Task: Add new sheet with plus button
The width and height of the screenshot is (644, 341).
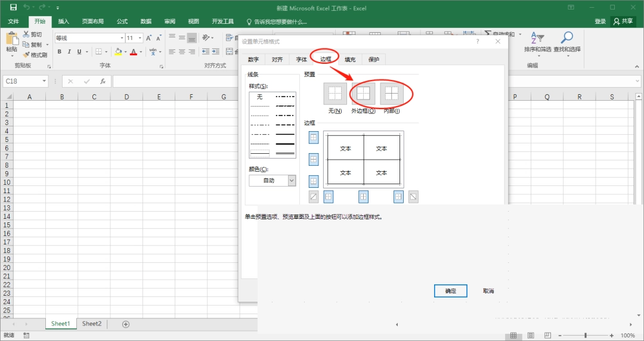Action: [x=126, y=324]
